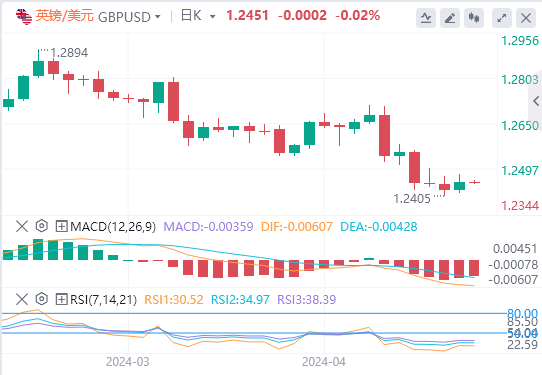Remove the RSI indicator panel
This screenshot has height=375, width=542.
click(22, 299)
